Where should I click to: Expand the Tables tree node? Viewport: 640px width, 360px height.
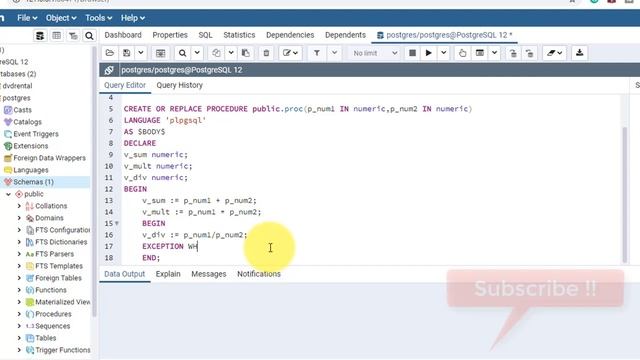click(19, 338)
